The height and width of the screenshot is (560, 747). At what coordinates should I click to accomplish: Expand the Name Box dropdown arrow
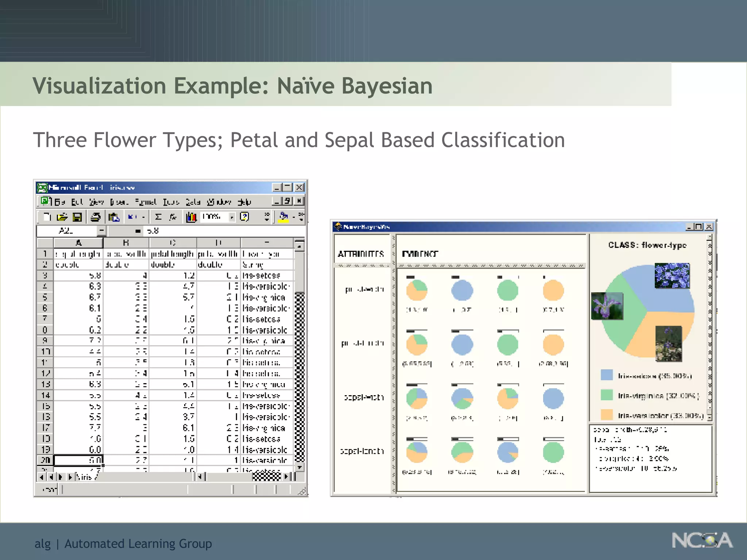click(101, 230)
